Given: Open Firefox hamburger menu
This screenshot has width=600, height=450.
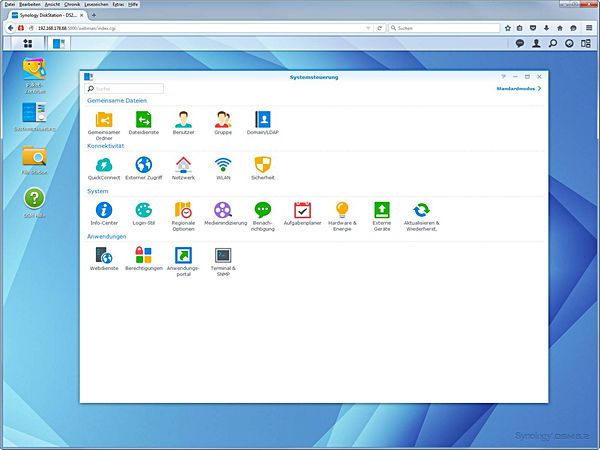Looking at the screenshot, I should click(x=589, y=28).
